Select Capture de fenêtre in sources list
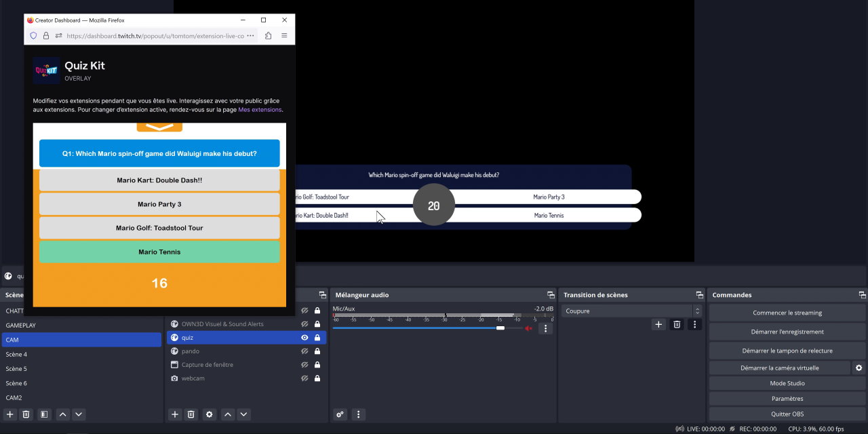Viewport: 868px width, 434px height. [x=207, y=365]
